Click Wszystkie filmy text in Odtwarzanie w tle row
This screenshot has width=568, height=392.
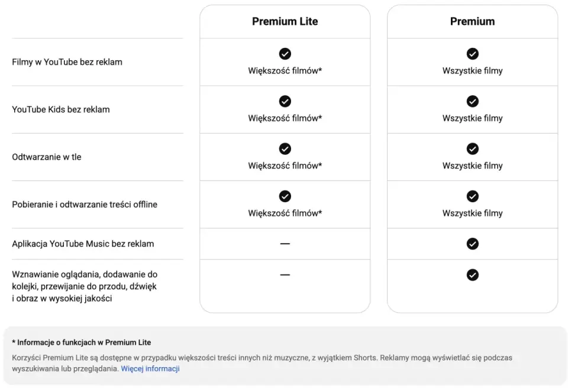pyautogui.click(x=472, y=166)
